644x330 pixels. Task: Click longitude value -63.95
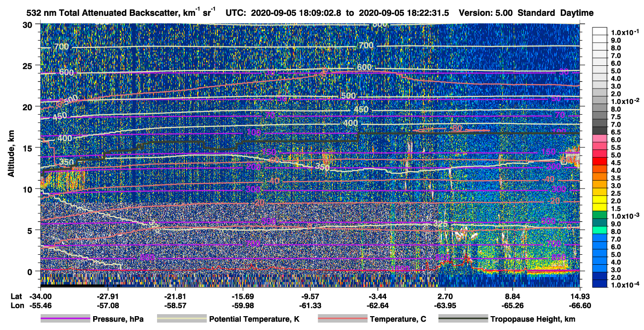point(445,305)
